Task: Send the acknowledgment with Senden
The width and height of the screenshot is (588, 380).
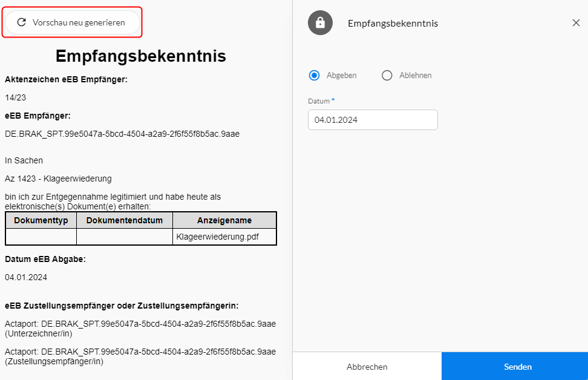Action: pyautogui.click(x=517, y=367)
